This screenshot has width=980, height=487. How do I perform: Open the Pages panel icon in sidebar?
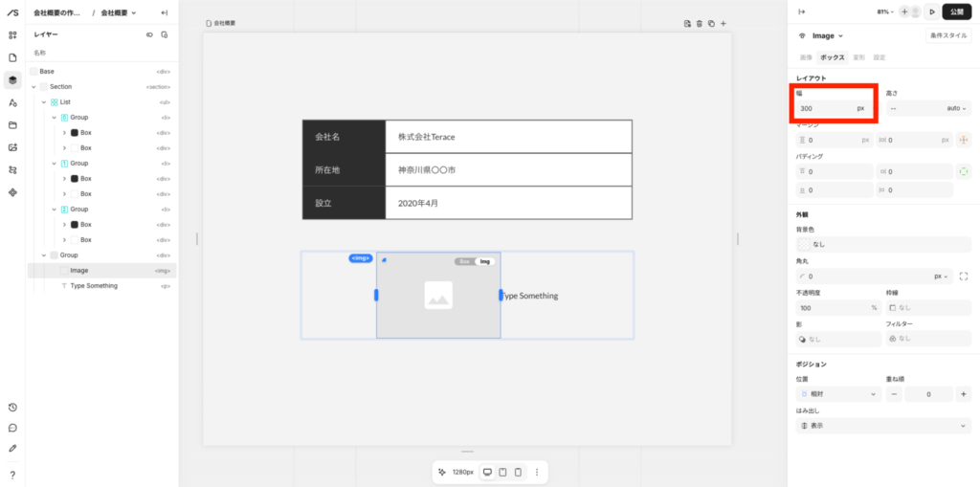point(12,57)
